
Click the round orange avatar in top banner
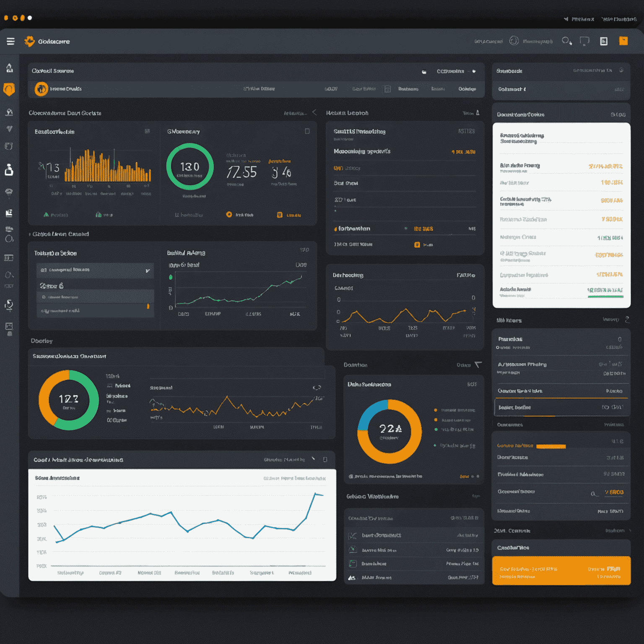[x=41, y=89]
